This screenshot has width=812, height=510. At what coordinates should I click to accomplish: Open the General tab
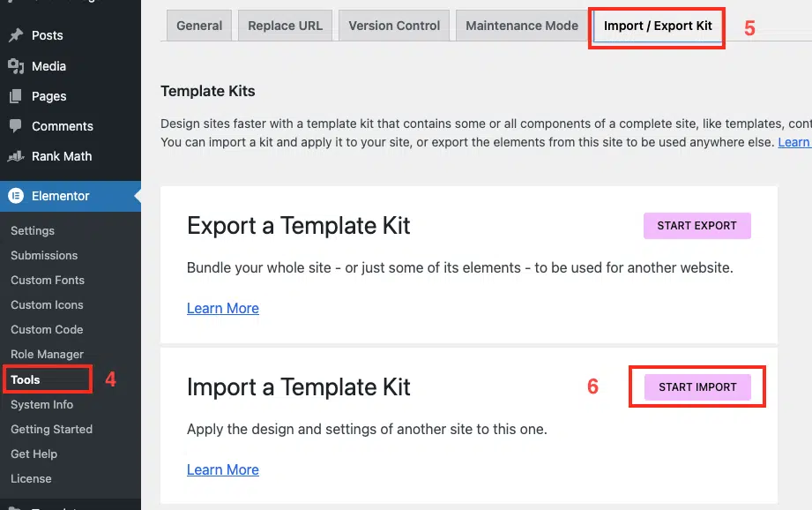point(199,26)
